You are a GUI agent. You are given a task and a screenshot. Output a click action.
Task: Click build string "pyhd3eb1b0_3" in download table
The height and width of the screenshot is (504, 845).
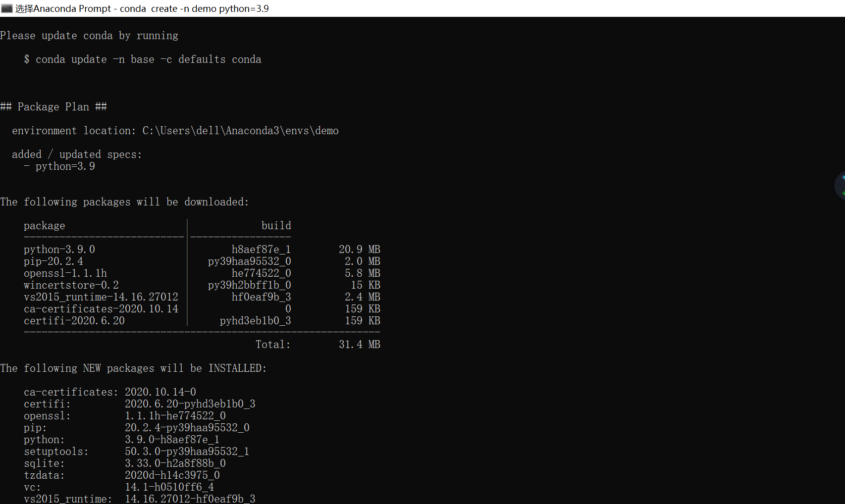(x=256, y=321)
